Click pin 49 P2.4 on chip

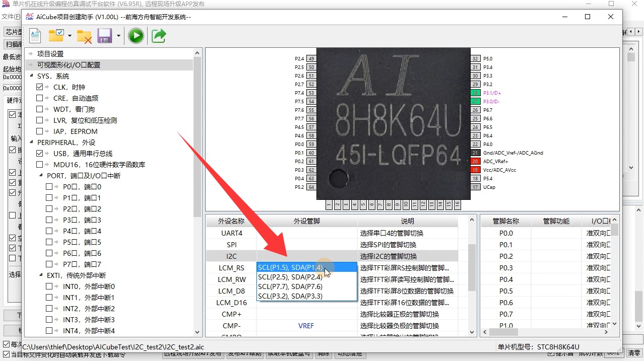click(311, 58)
